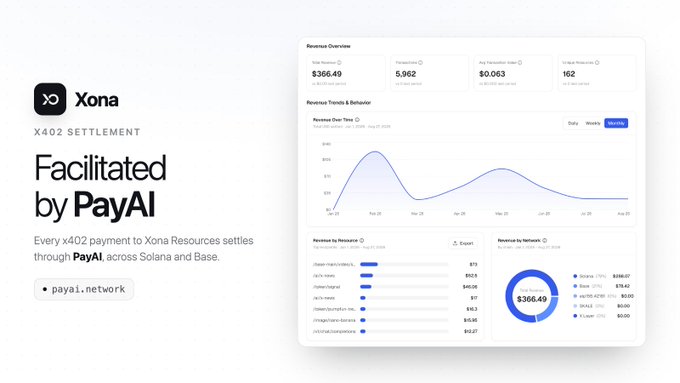
Task: Click info icon next to Revenue by Network
Action: coord(545,240)
